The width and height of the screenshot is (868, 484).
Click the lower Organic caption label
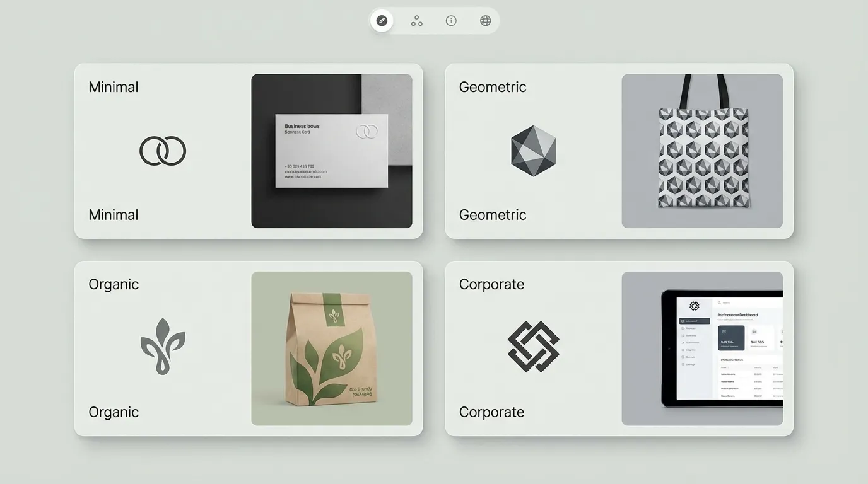(x=114, y=412)
